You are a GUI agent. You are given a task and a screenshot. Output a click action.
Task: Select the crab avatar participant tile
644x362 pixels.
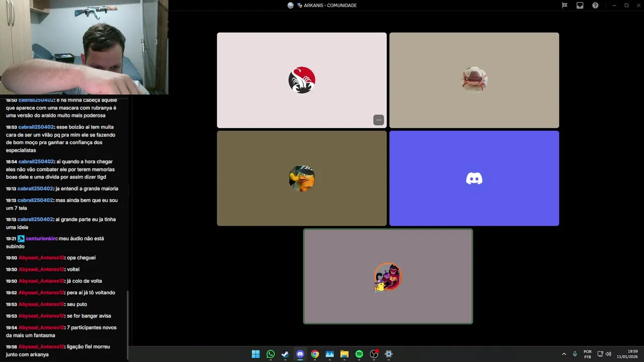point(474,80)
